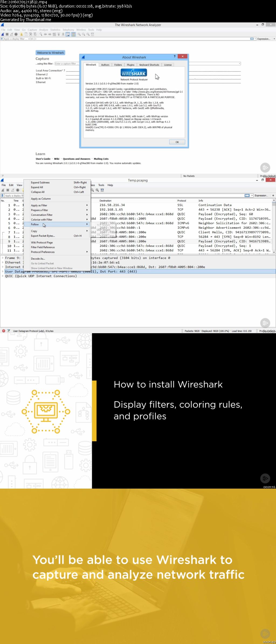Select Local Area Connection* 7 interface
The width and height of the screenshot is (276, 644).
[50, 70]
